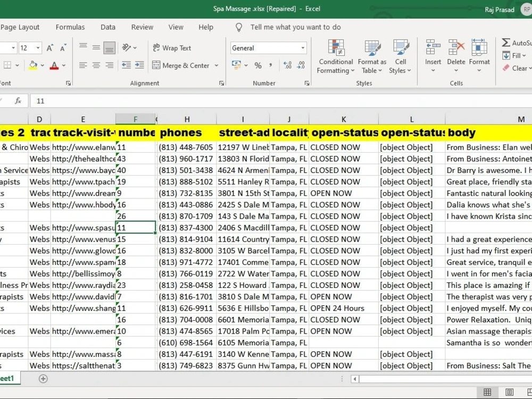
Task: Select column K header
Action: point(343,119)
